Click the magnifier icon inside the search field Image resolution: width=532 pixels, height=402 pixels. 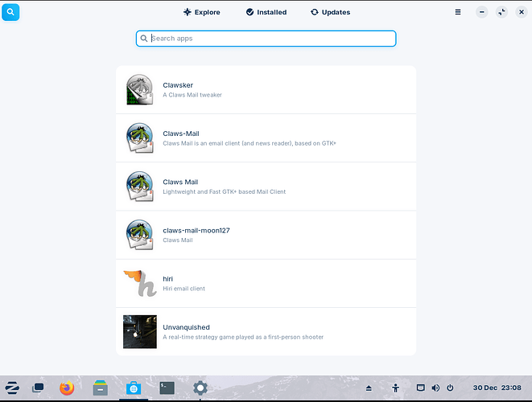pos(144,39)
